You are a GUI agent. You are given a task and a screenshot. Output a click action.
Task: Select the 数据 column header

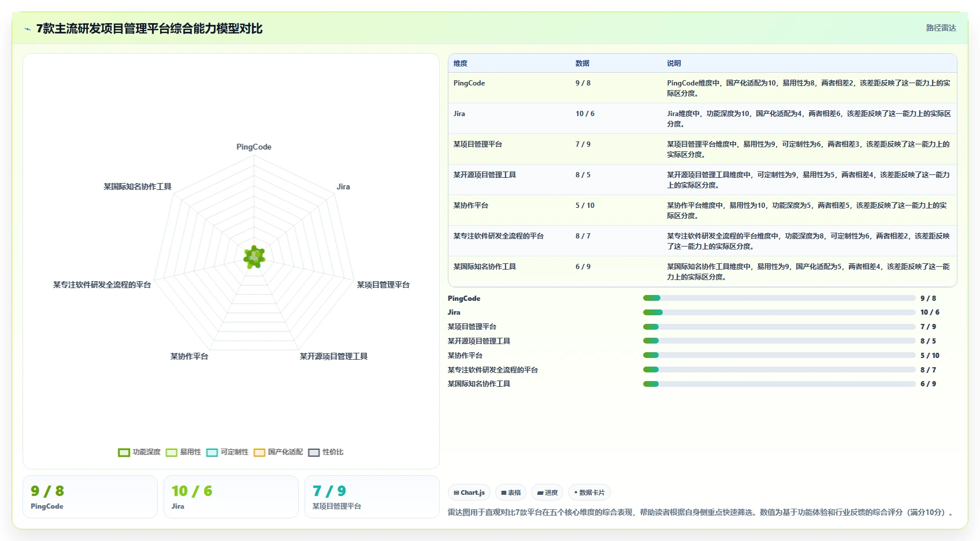[x=582, y=64]
